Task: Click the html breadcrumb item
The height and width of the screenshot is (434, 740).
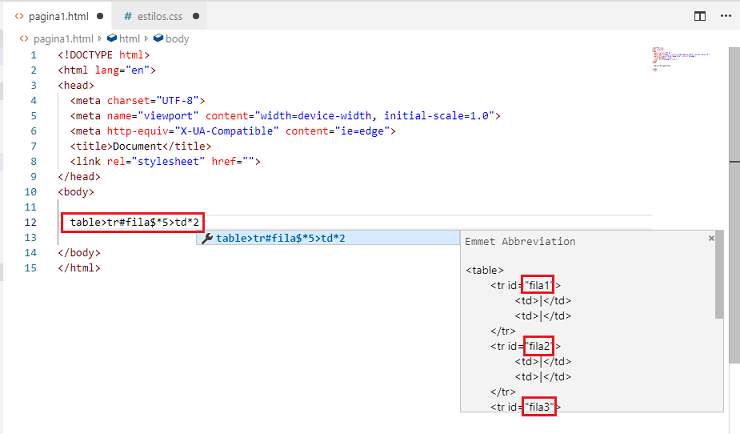Action: [129, 39]
